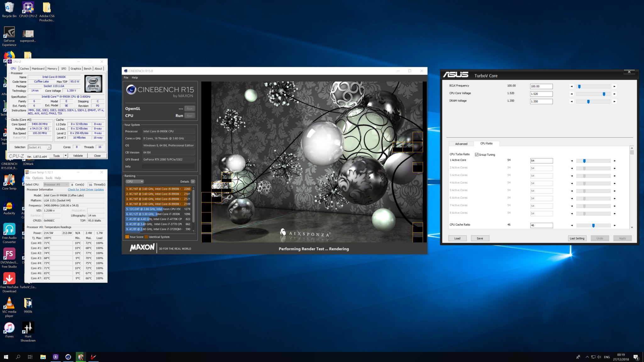Open the Advanced tab in TurboV Core
The width and height of the screenshot is (644, 362).
(461, 144)
